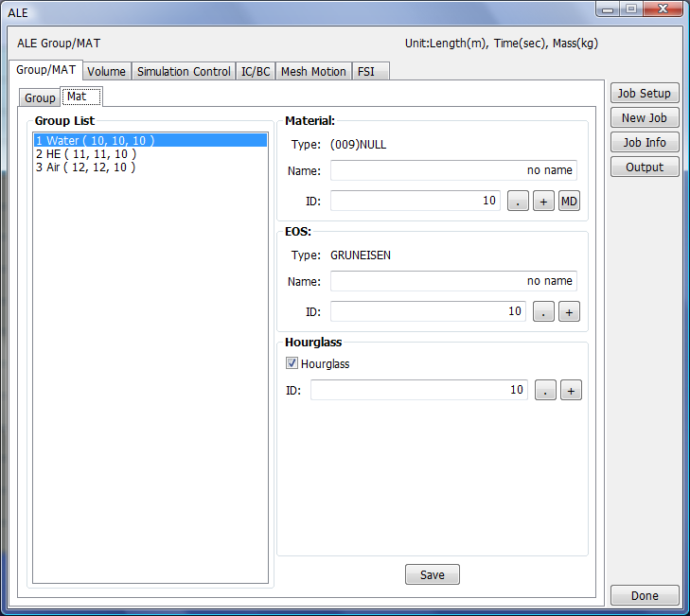Screen dimensions: 690x616
Task: Click the Output button
Action: [645, 167]
